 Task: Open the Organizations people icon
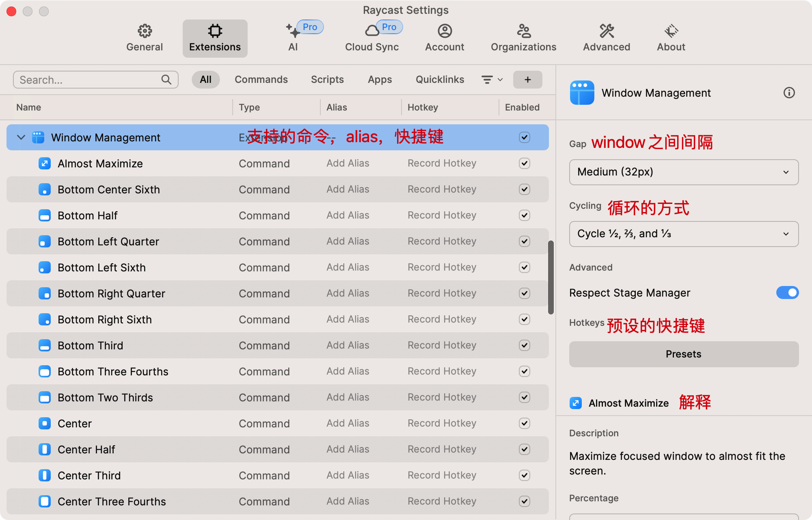(523, 31)
